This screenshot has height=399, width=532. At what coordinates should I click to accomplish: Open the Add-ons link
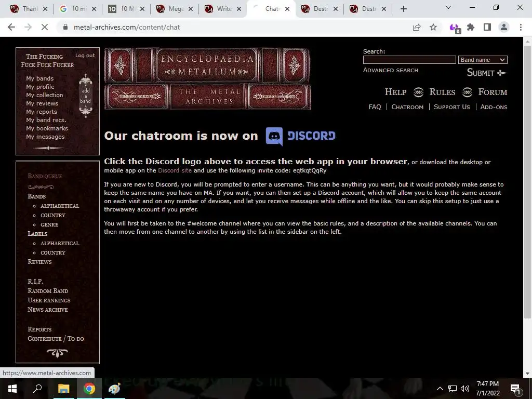click(x=494, y=107)
